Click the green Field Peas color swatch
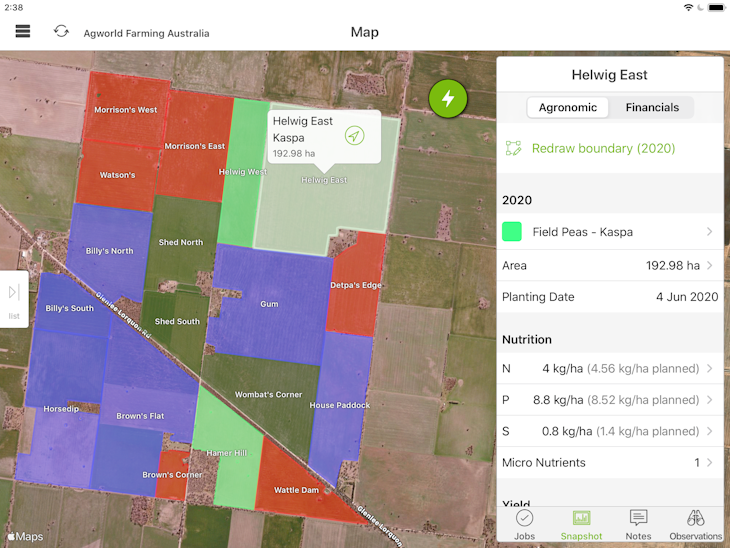This screenshot has width=730, height=548. pyautogui.click(x=512, y=232)
